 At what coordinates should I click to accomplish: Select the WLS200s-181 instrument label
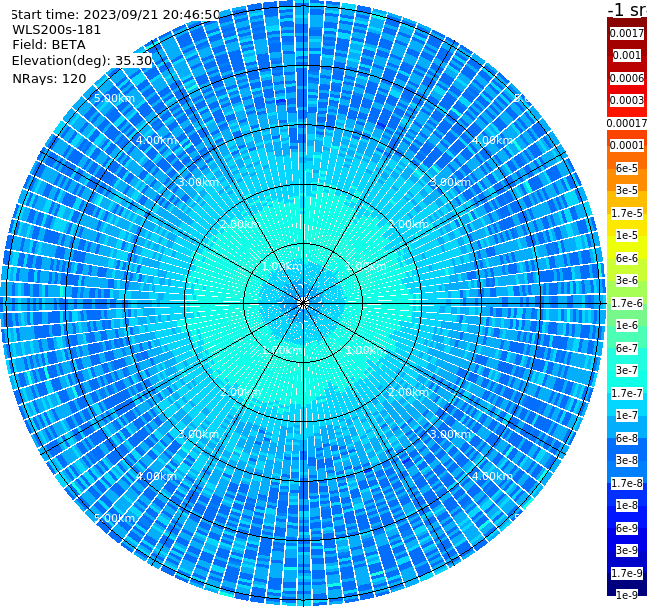57,30
